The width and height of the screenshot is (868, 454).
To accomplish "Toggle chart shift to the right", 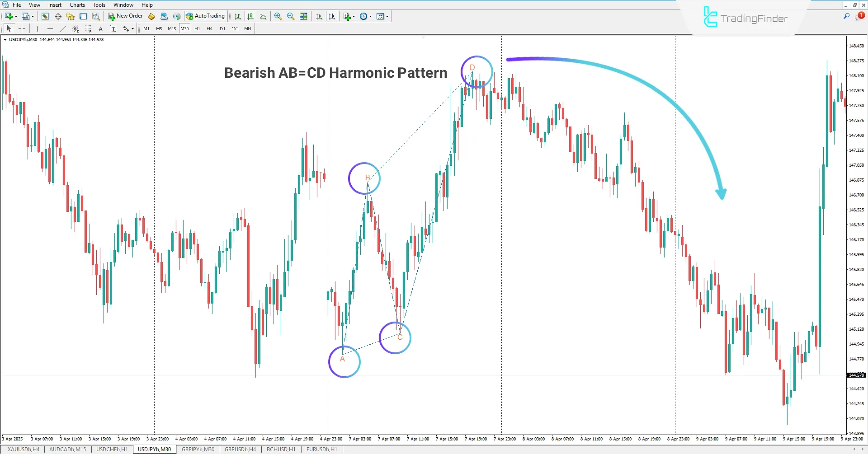I will [x=332, y=16].
